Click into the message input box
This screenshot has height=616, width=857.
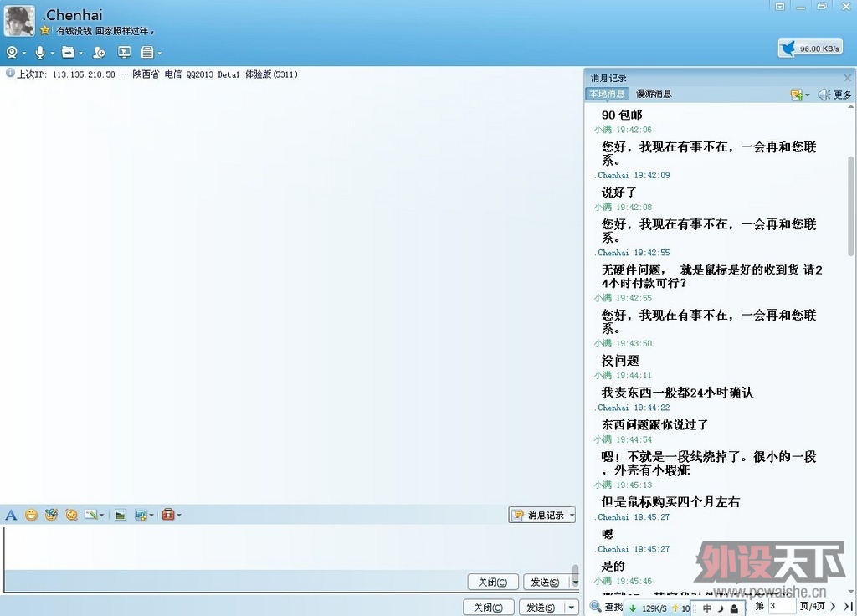(287, 547)
